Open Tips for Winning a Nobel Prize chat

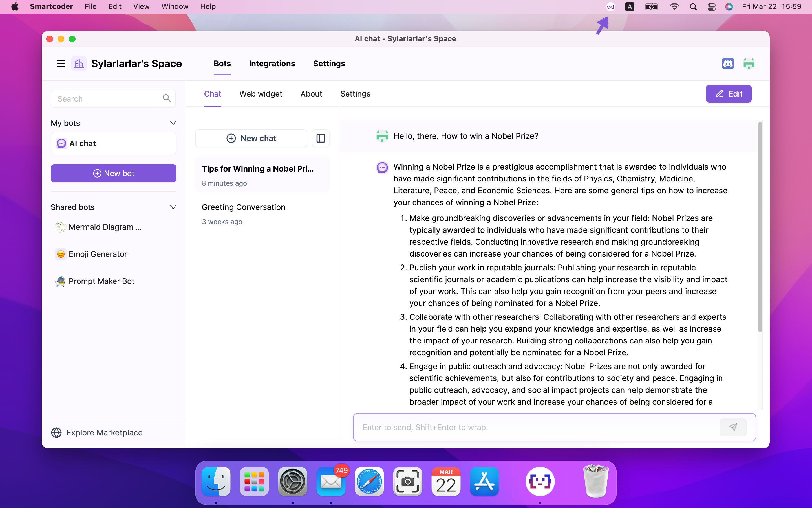[x=262, y=175]
